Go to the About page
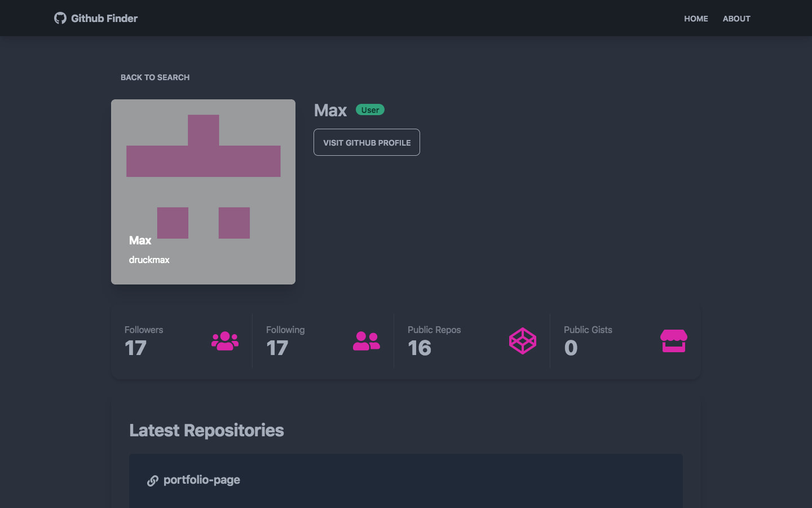Viewport: 812px width, 508px height. coord(736,19)
